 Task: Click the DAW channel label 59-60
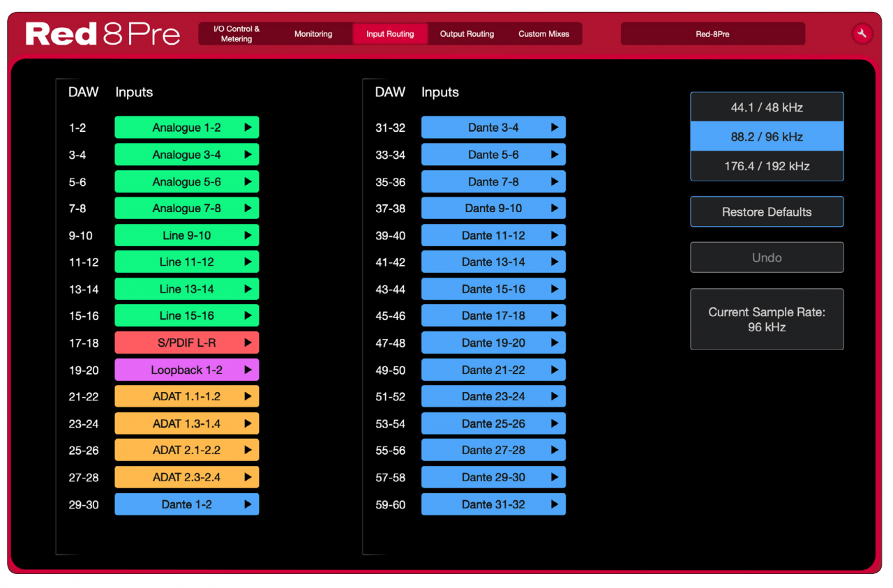tap(390, 504)
